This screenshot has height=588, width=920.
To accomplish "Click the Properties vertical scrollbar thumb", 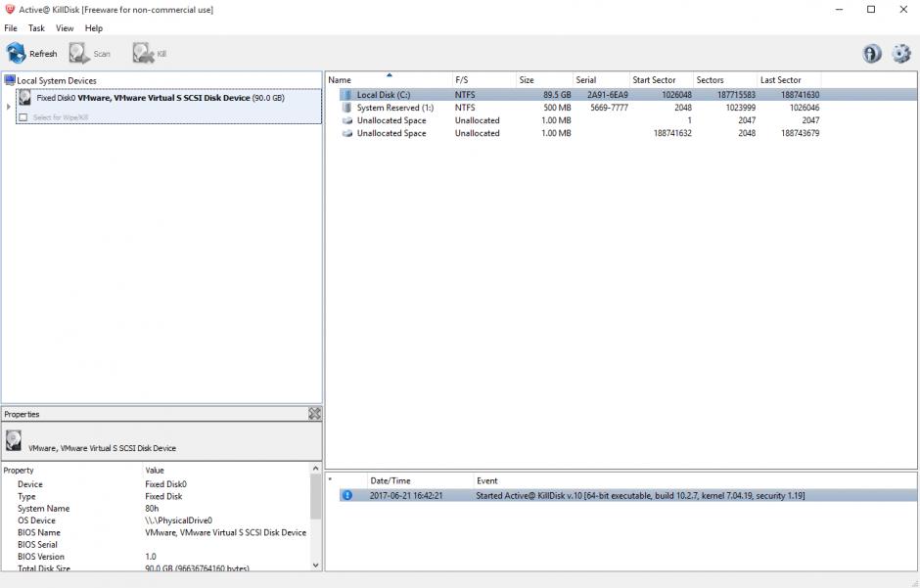I will pos(316,497).
